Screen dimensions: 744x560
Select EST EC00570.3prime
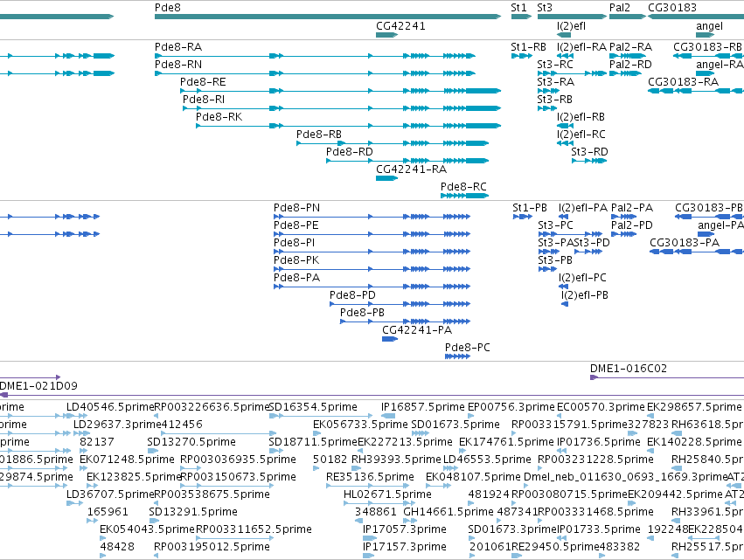point(560,416)
